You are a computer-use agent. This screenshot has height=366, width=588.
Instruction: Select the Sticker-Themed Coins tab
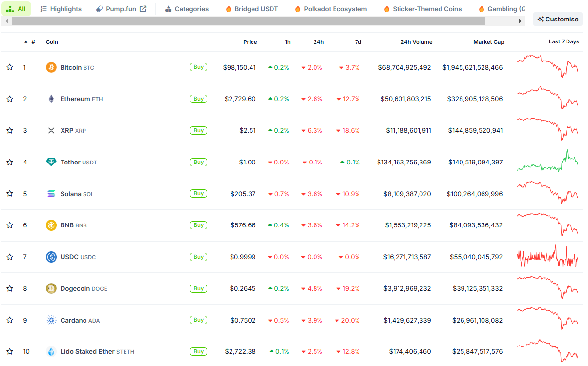click(x=423, y=9)
